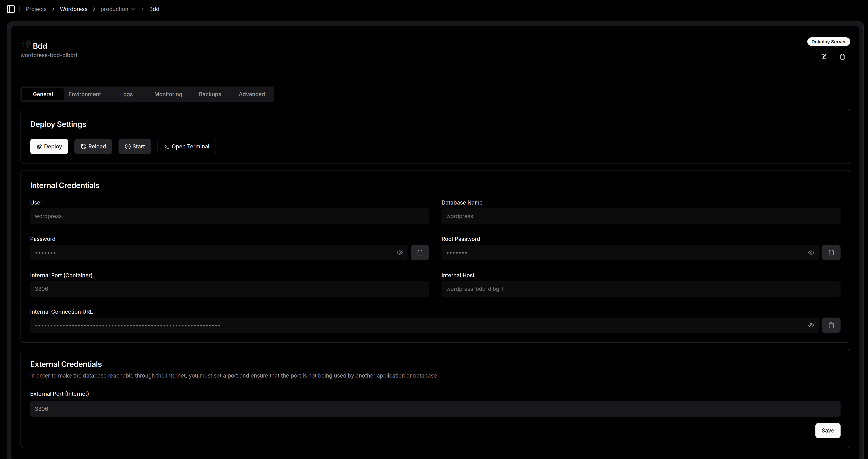Click the edit database pencil icon

[824, 57]
